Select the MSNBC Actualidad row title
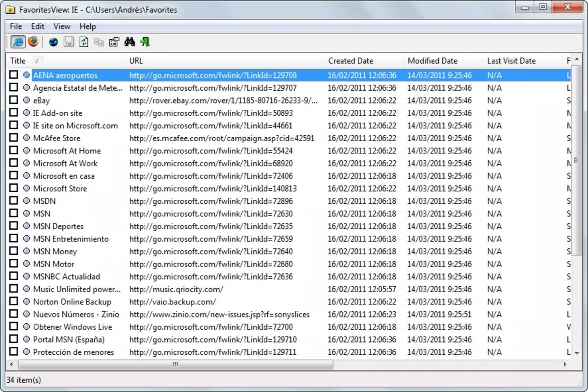Image resolution: width=588 pixels, height=392 pixels. coord(66,276)
